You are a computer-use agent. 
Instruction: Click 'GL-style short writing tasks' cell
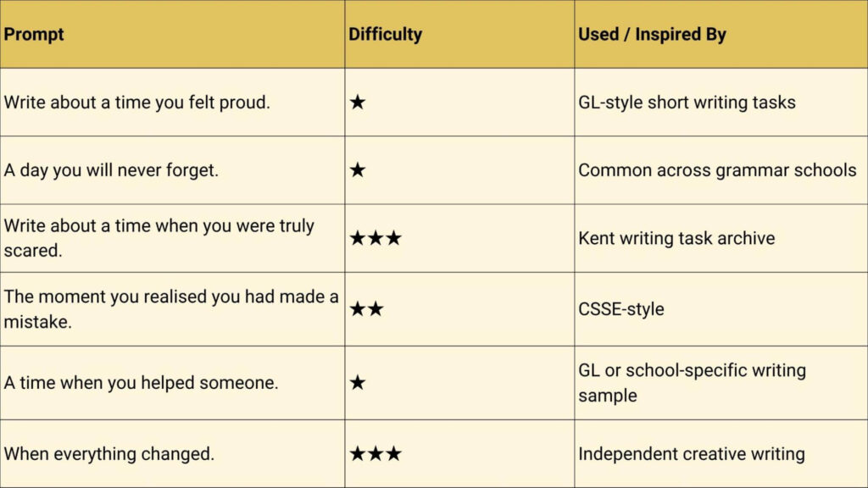[687, 103]
